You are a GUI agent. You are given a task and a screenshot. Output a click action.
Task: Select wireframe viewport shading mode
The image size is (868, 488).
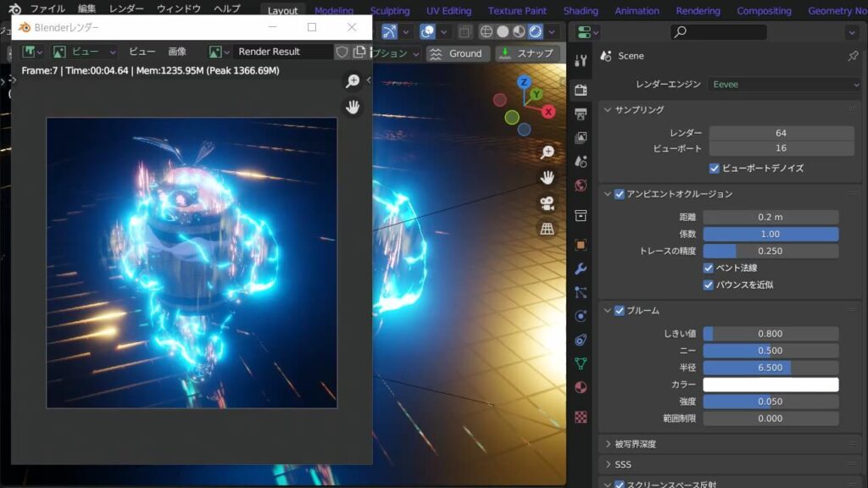tap(486, 31)
